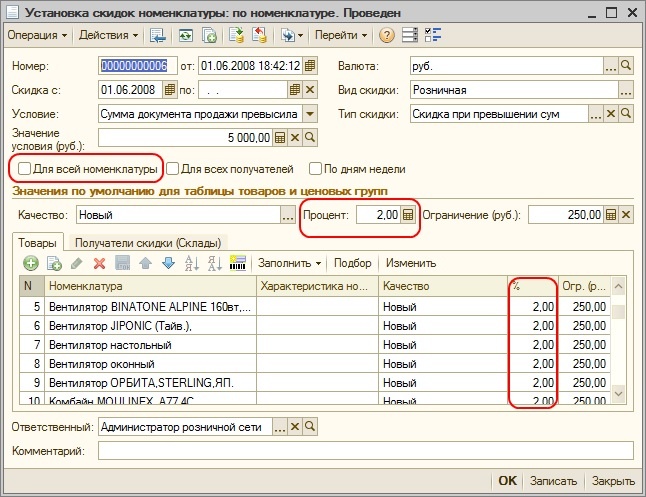The image size is (646, 497).
Task: Clear the 'Тип скидки' field
Action: click(x=611, y=114)
